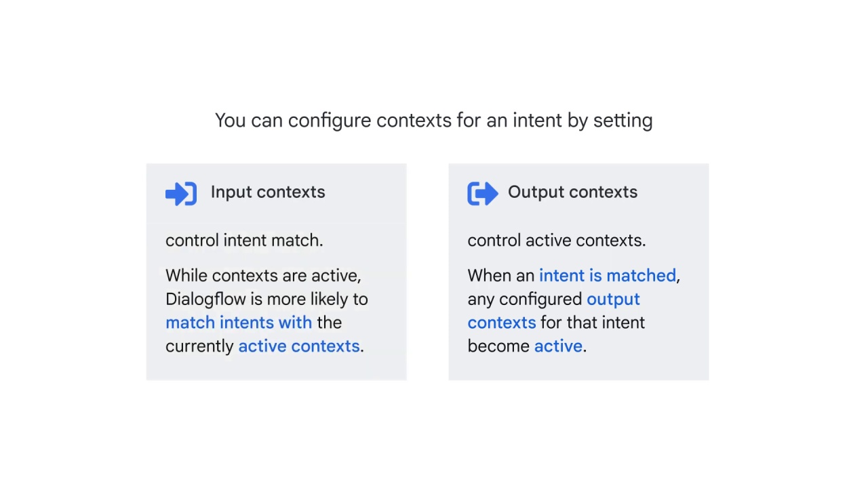Click the word 'currently' in the left card
Image resolution: width=868 pixels, height=488 pixels.
pyautogui.click(x=199, y=346)
